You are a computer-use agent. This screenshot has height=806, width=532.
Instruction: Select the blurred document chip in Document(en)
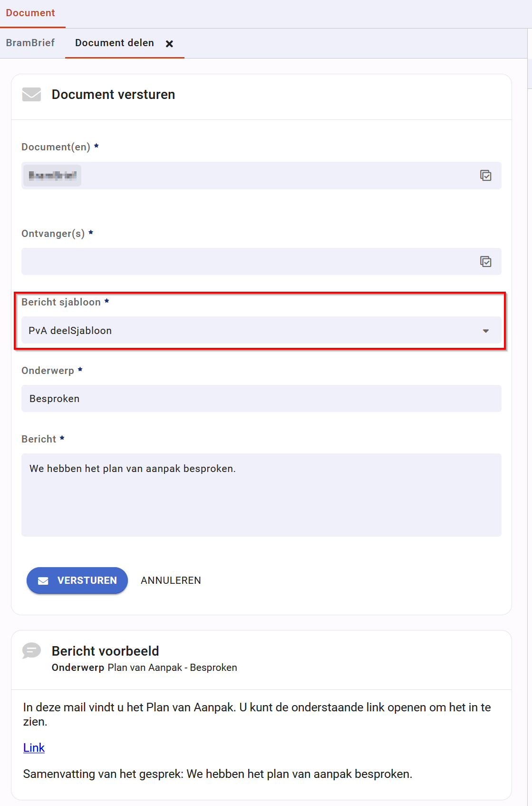click(52, 176)
